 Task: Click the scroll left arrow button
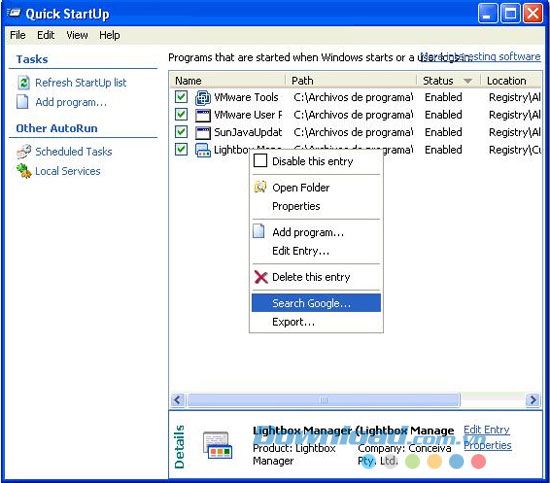point(177,400)
